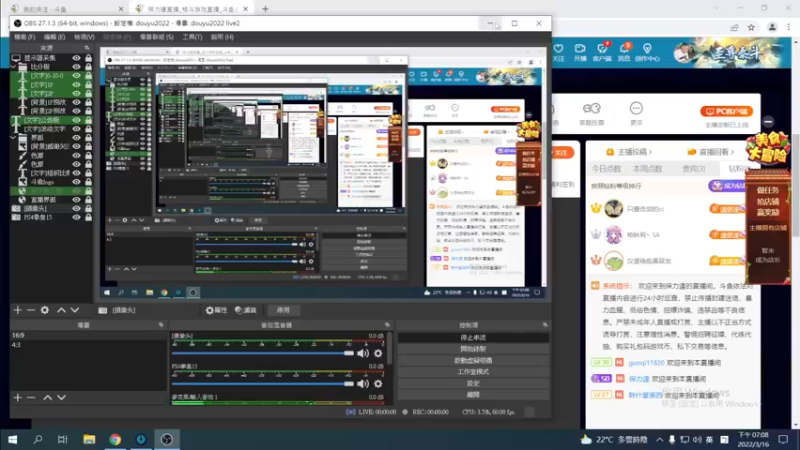Open 屬性 properties button in source toolbar
This screenshot has width=800, height=450.
point(216,310)
